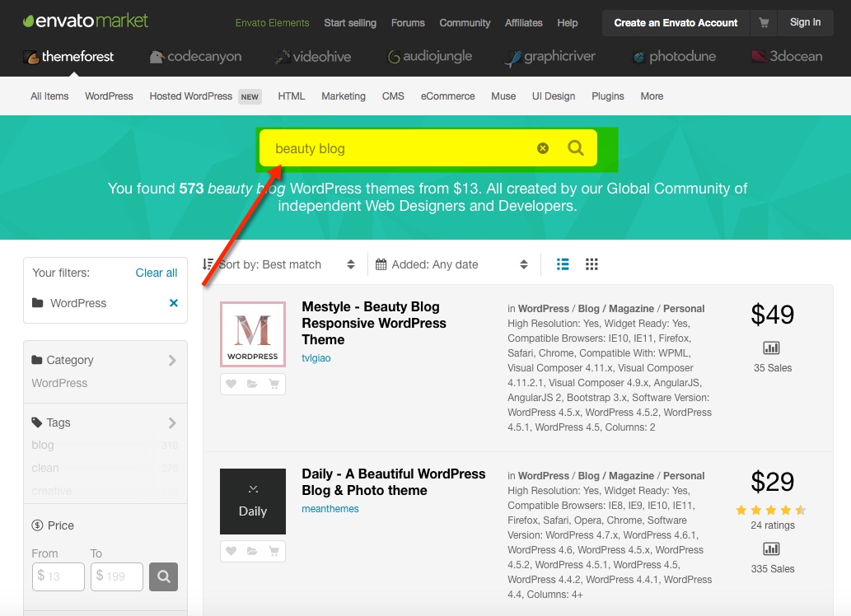The image size is (851, 616).
Task: Go to the GraphicRiver marketplace
Action: coord(549,57)
